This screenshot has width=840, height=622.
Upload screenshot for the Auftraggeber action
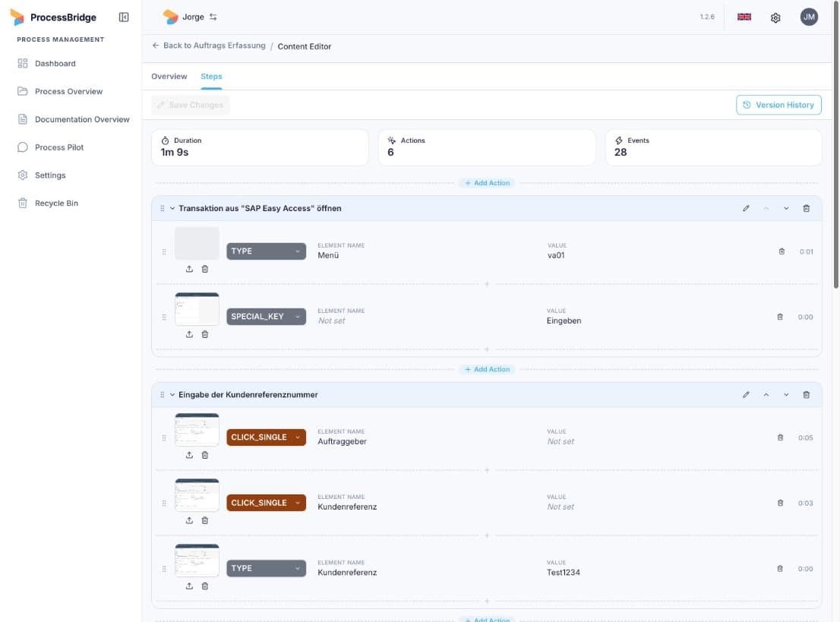point(189,455)
